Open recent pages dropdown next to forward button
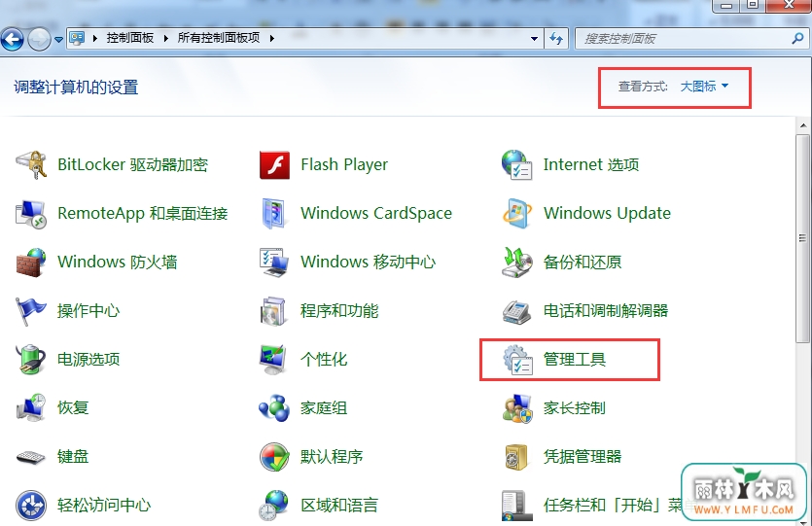Viewport: 812px width, 526px height. point(58,39)
